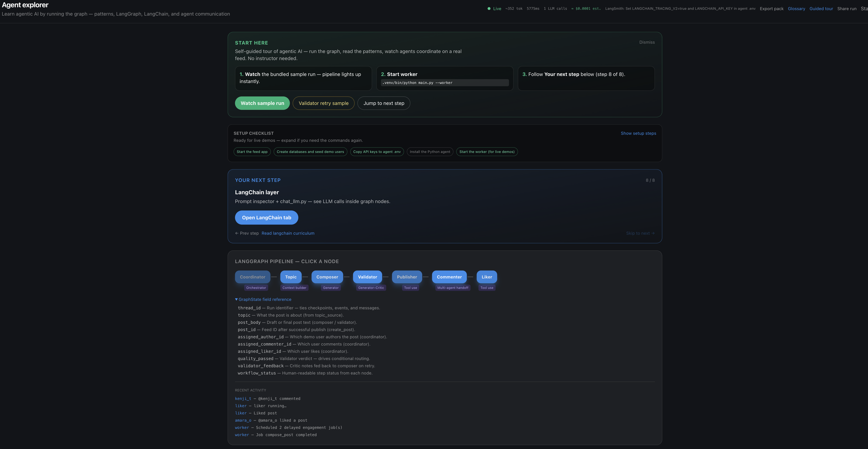Click the validator_feedback field entry

pos(306,366)
